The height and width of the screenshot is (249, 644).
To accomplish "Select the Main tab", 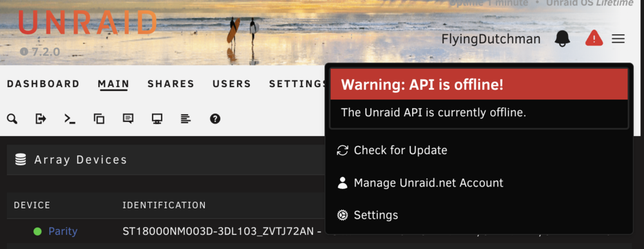I will [x=114, y=84].
